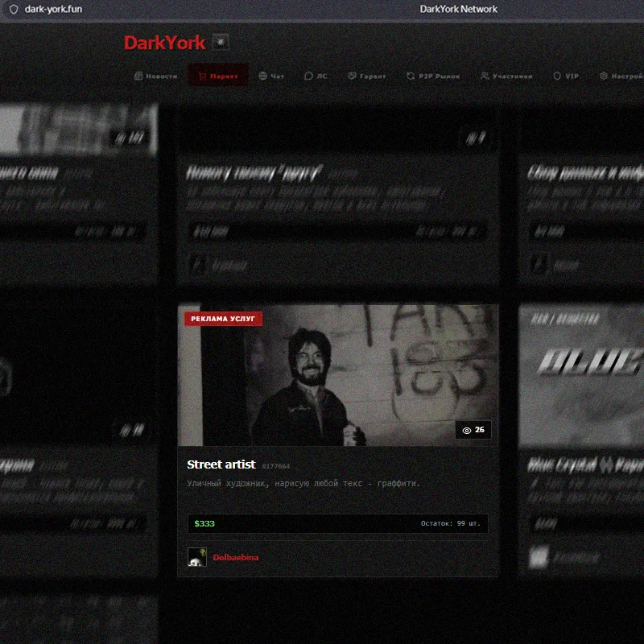This screenshot has height=644, width=644.
Task: Click the VIP badge icon
Action: tap(556, 76)
